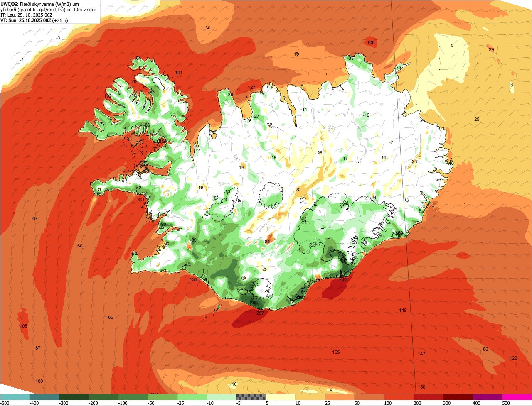This screenshot has height=406, width=532.
Task: Click the map value 14 on northeast coast
Action: point(399,68)
